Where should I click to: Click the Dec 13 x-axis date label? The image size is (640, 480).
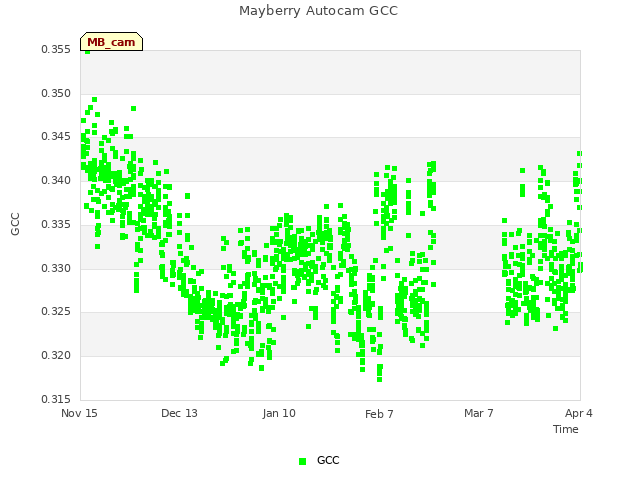tap(179, 413)
